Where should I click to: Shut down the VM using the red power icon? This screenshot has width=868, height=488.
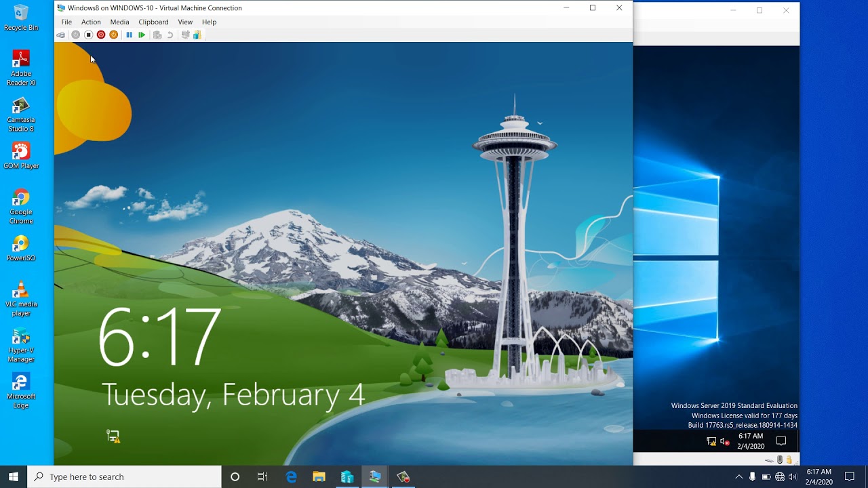[x=101, y=35]
